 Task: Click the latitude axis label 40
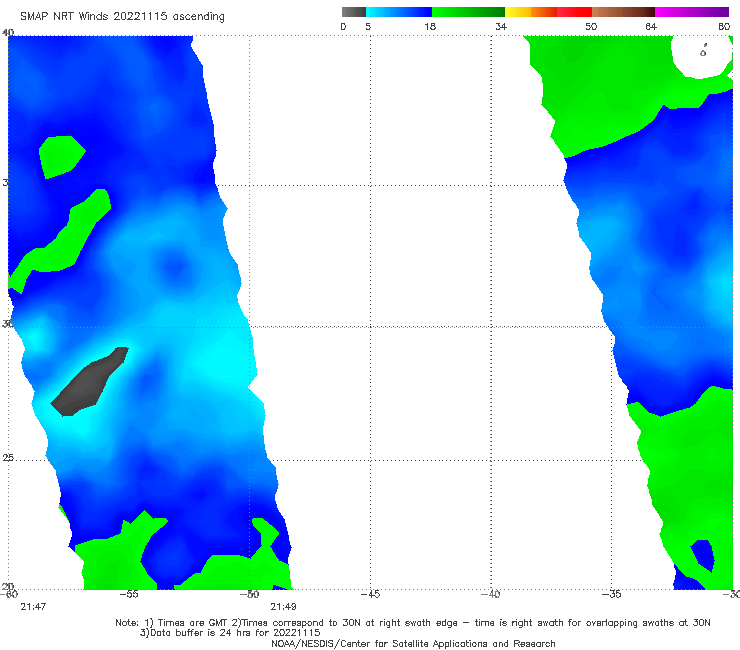(x=8, y=33)
